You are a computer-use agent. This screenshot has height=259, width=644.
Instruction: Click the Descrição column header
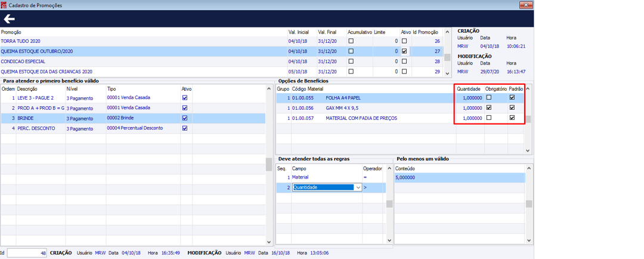pyautogui.click(x=27, y=89)
